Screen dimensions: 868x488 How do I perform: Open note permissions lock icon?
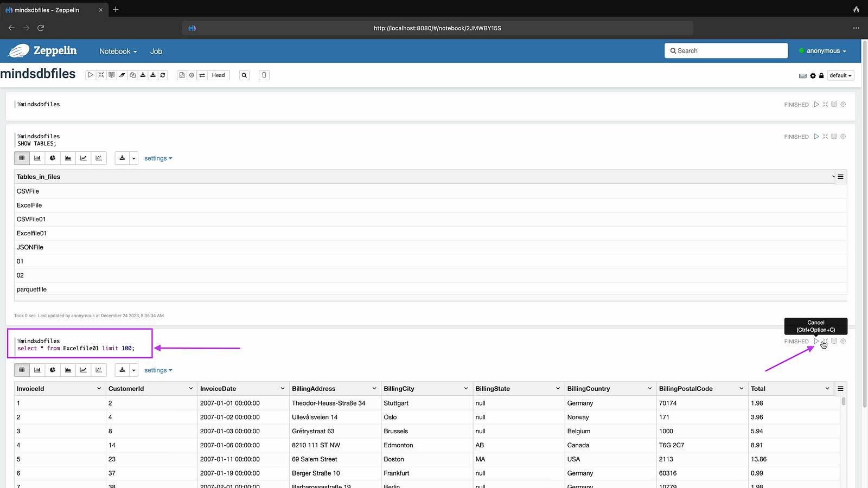click(821, 76)
